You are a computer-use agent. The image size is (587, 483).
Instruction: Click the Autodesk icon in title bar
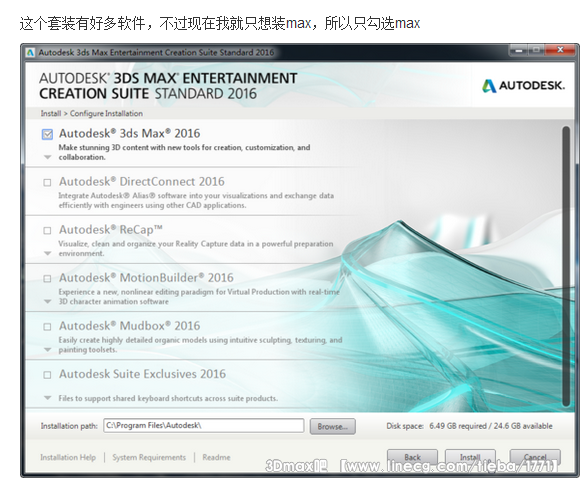tap(30, 52)
